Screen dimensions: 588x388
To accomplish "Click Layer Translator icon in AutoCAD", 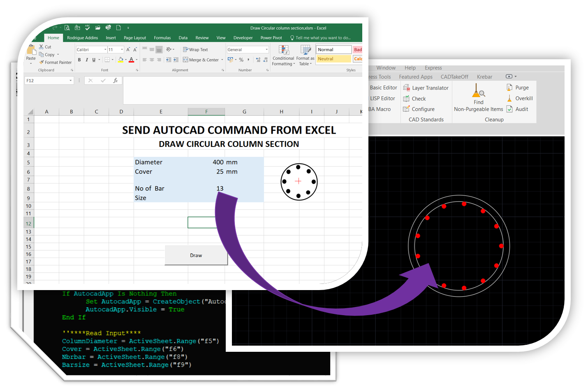I will pyautogui.click(x=406, y=88).
